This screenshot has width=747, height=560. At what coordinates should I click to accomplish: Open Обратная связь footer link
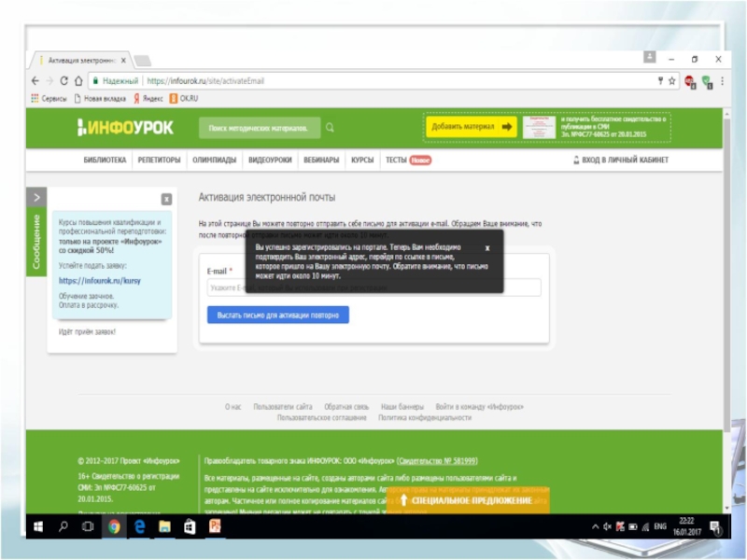coord(346,407)
